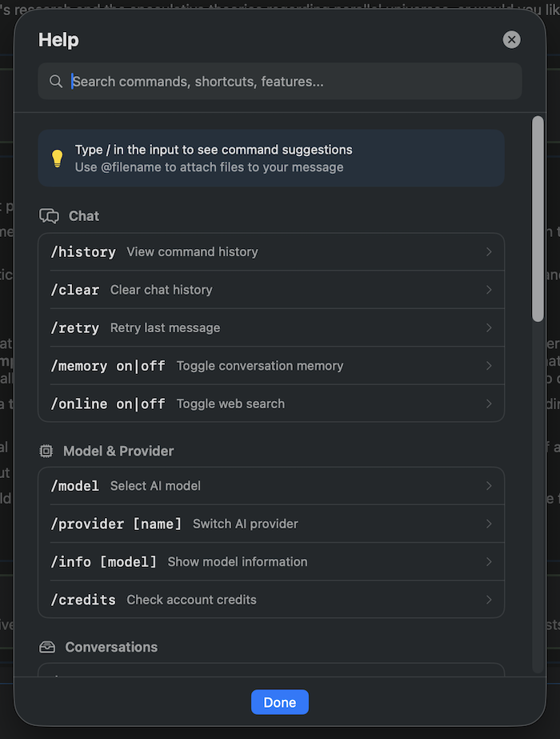Click the Conversations tray icon
The image size is (560, 739).
click(x=47, y=647)
